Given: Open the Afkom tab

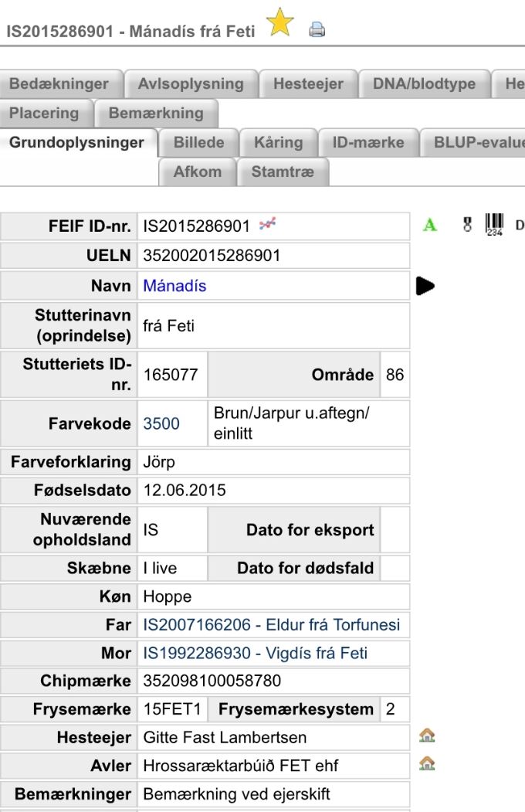Looking at the screenshot, I should pos(197,172).
